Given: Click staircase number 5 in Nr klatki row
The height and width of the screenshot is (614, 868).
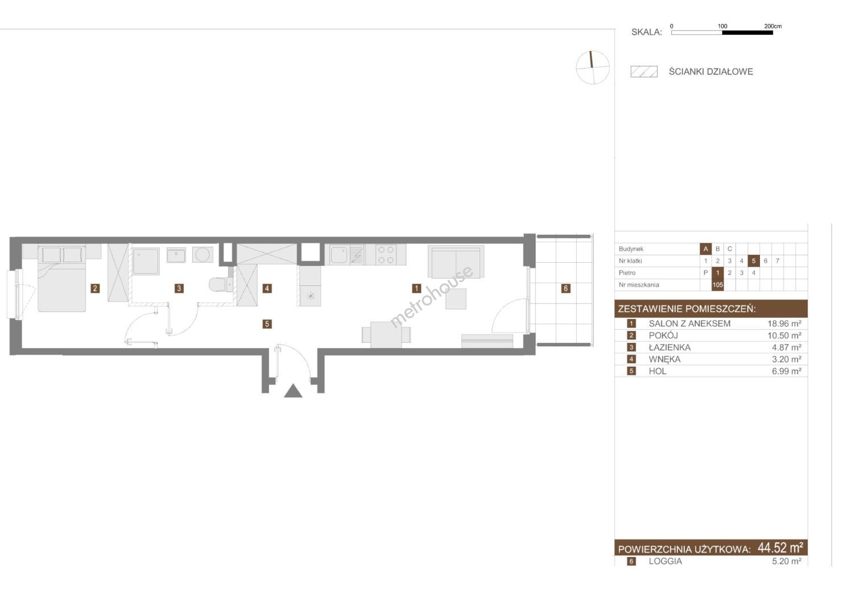Looking at the screenshot, I should pos(753,261).
